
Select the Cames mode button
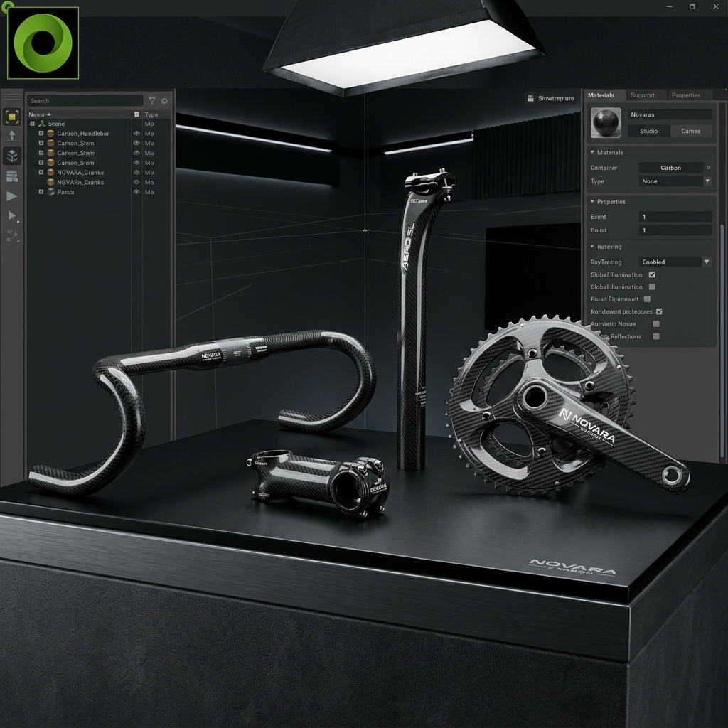691,131
